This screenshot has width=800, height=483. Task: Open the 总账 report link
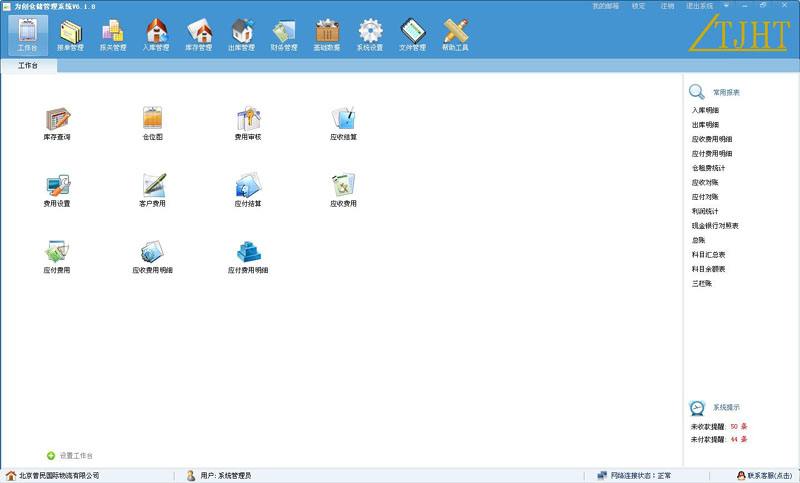[x=698, y=240]
